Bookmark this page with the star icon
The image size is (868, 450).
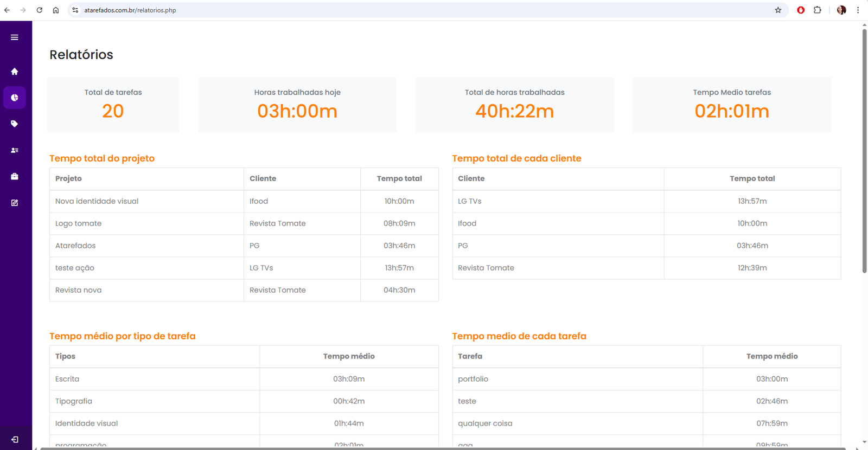[x=778, y=10]
